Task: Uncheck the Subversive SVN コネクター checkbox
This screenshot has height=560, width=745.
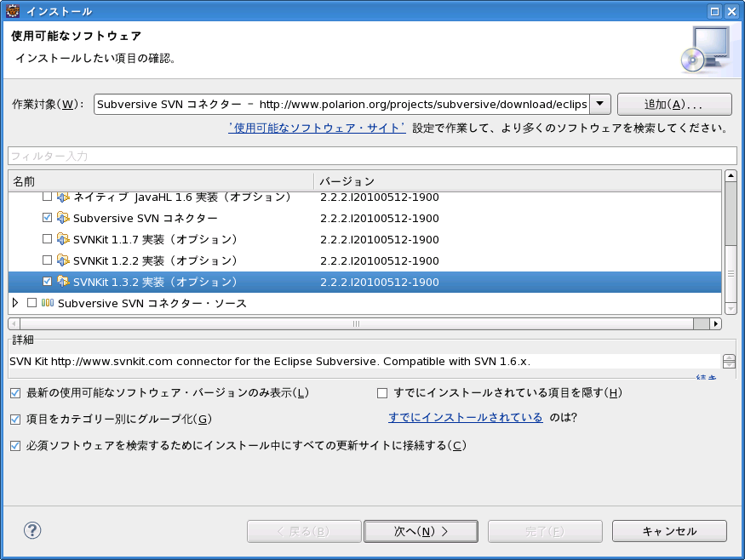Action: click(47, 218)
